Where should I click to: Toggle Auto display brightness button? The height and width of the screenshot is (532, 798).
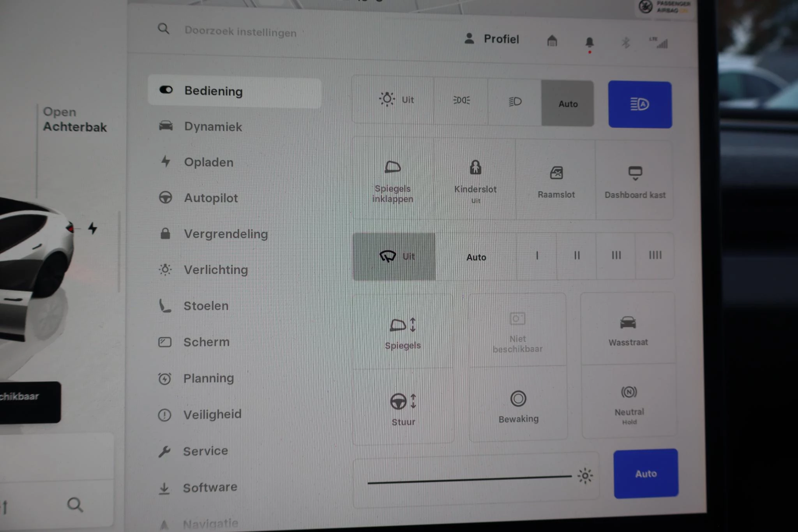coord(646,473)
